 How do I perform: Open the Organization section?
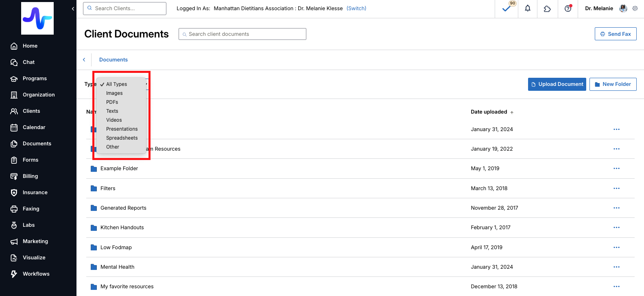39,95
